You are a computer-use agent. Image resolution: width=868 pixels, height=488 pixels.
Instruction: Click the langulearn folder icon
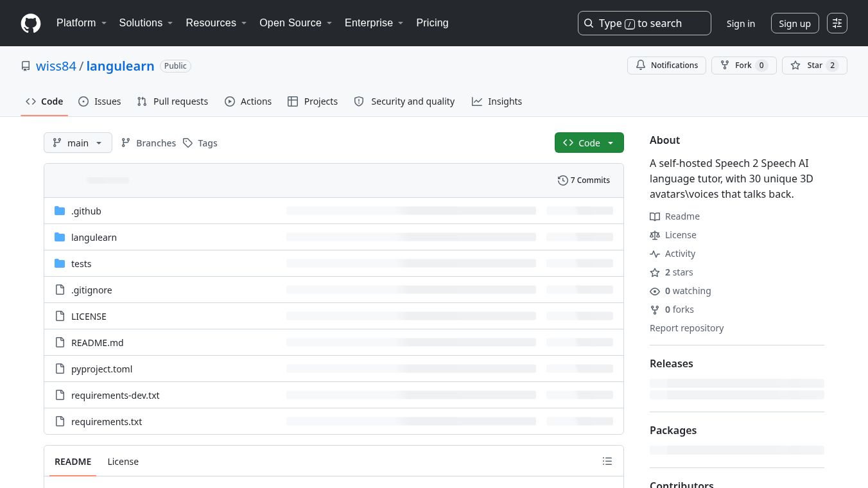tap(60, 237)
